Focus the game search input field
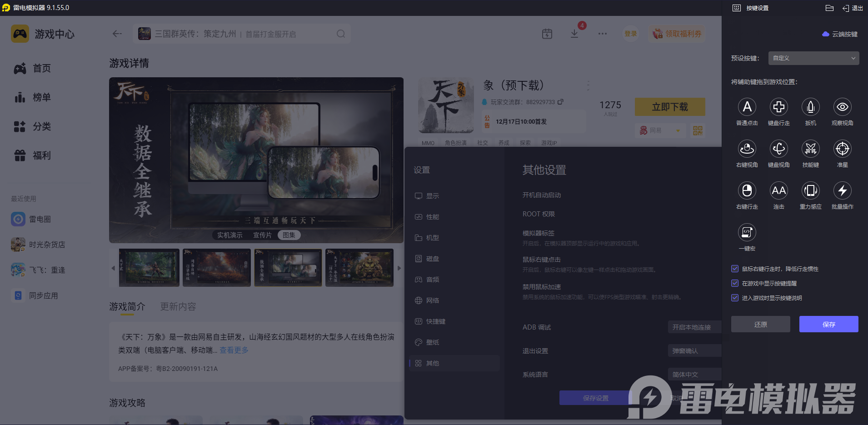The height and width of the screenshot is (425, 868). click(242, 34)
